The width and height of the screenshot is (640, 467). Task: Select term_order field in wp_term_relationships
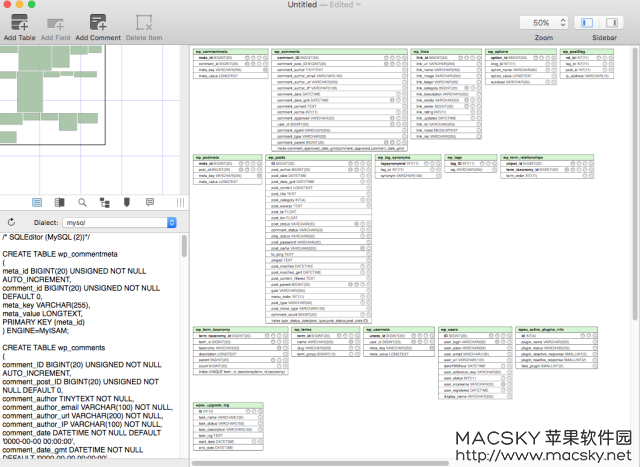[547, 176]
